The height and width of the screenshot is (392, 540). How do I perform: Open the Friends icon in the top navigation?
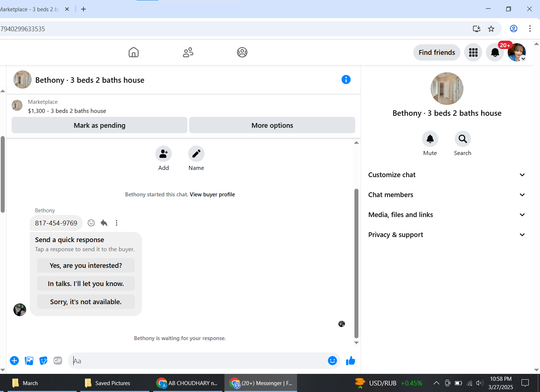[188, 52]
